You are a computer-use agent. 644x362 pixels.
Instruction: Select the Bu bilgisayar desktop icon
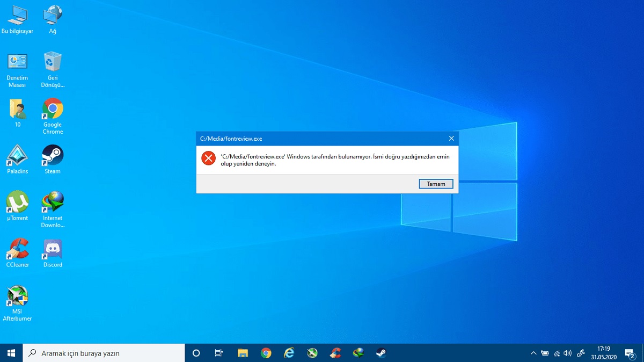click(17, 20)
